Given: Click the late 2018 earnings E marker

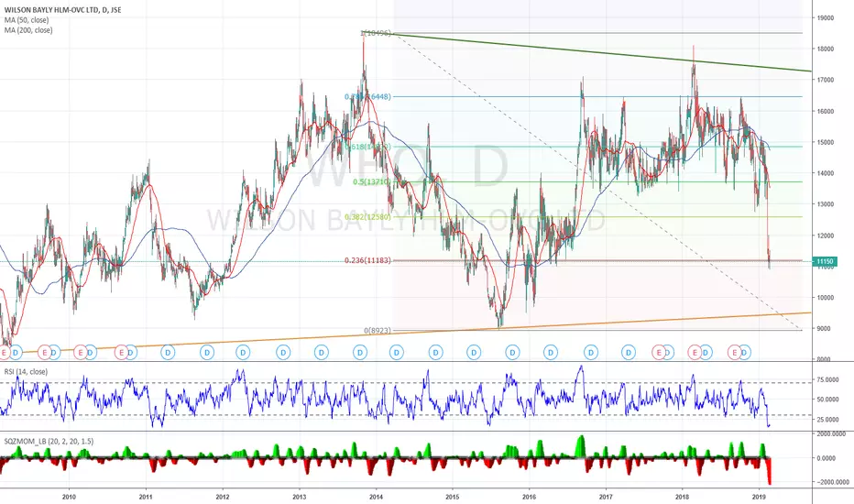Looking at the screenshot, I should [734, 353].
